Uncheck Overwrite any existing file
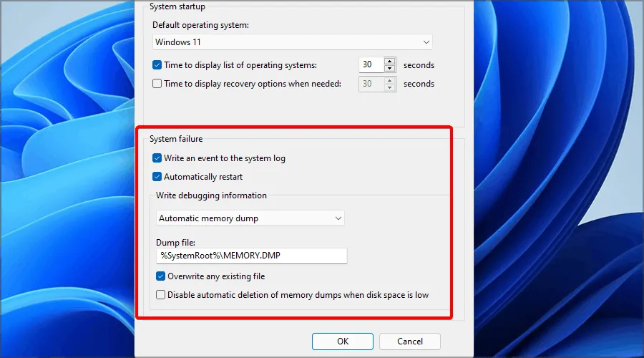 (161, 276)
